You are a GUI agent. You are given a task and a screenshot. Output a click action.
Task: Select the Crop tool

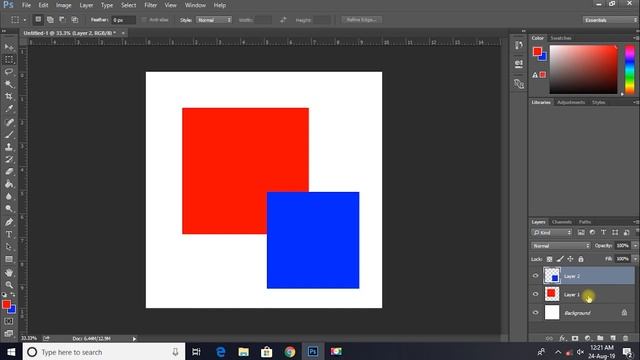pyautogui.click(x=9, y=96)
